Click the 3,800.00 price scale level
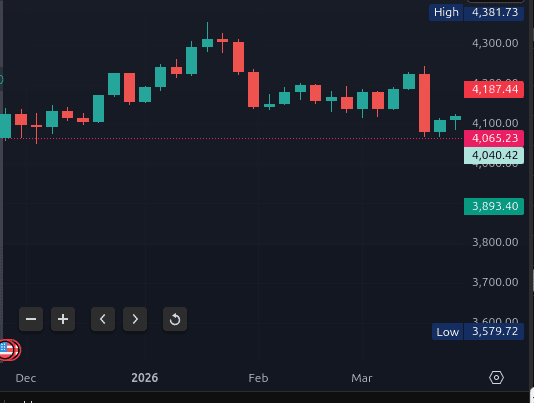Image resolution: width=534 pixels, height=403 pixels. click(x=495, y=242)
